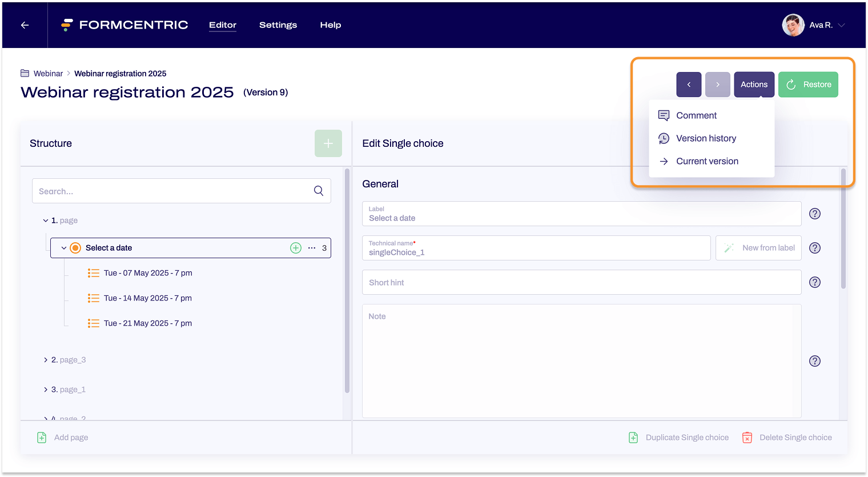Click the Restore button
Viewport: 868px width, 477px height.
(808, 84)
